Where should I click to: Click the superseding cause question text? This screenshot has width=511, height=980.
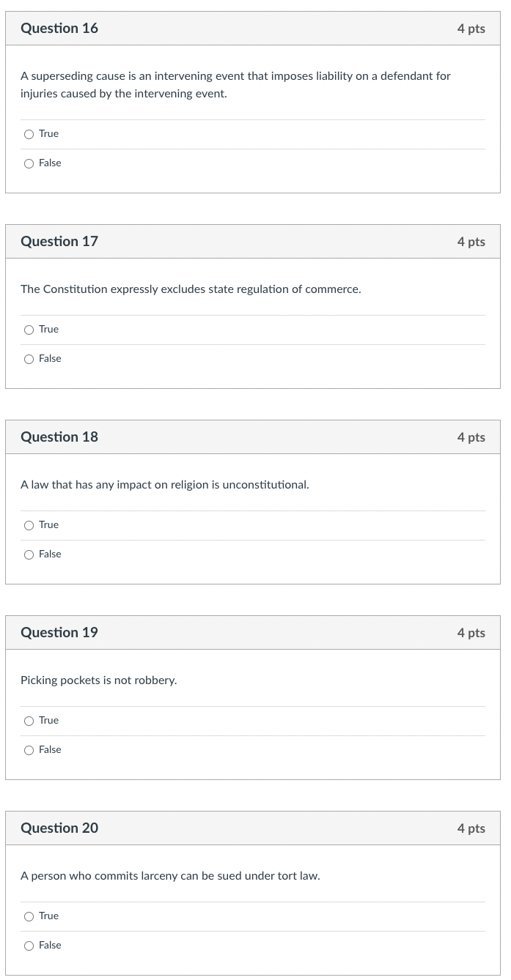[x=235, y=84]
